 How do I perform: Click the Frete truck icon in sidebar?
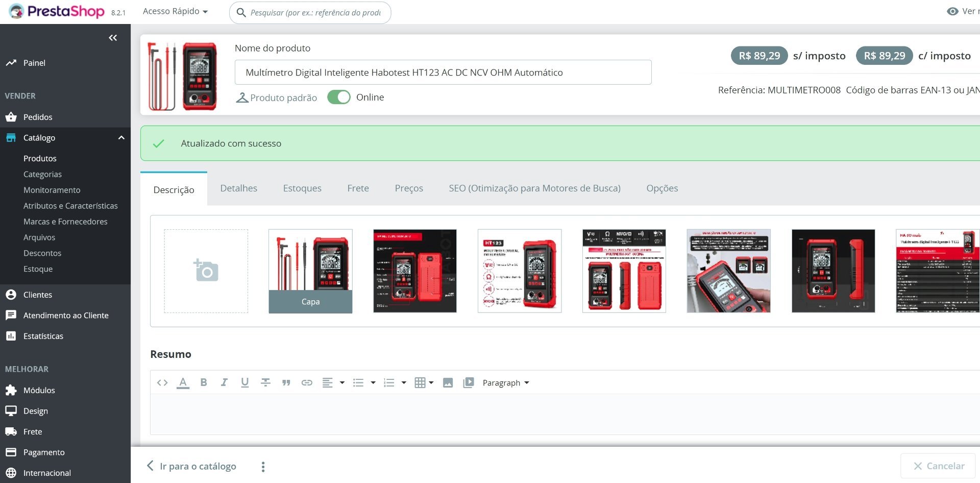(x=11, y=431)
